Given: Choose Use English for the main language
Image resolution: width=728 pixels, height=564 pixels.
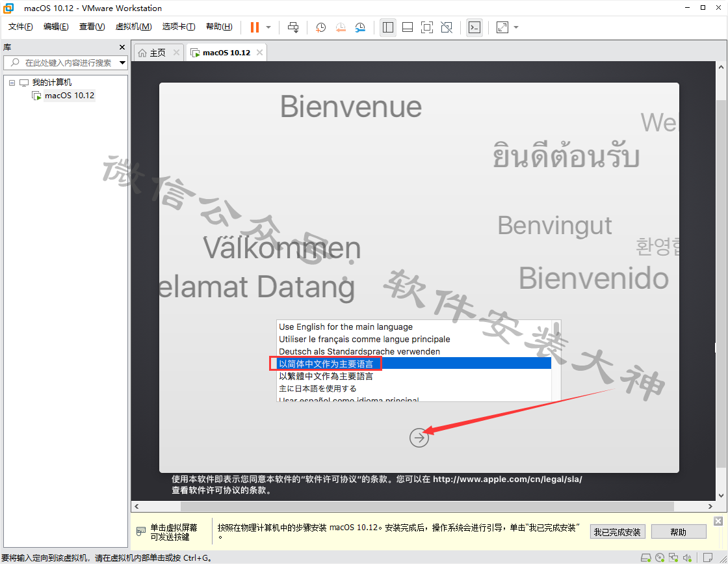Looking at the screenshot, I should coord(413,327).
